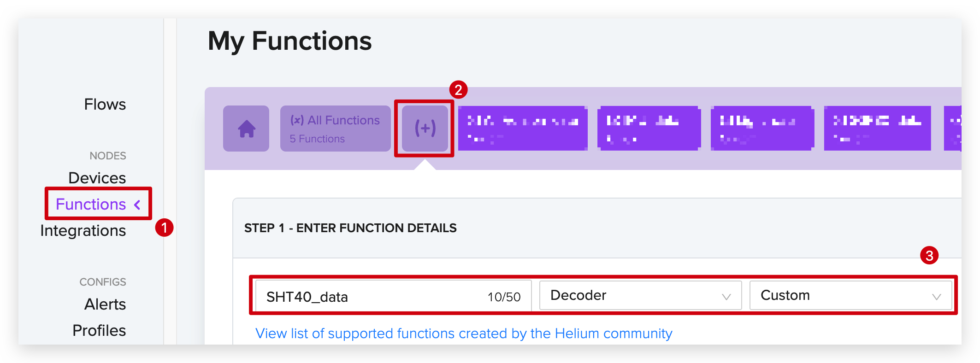This screenshot has width=980, height=363.
Task: Click the SHT40_data function name field
Action: (x=394, y=296)
